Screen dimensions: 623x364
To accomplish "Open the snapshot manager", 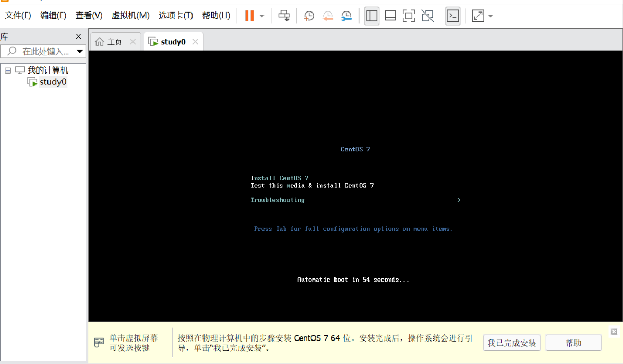I will point(346,16).
